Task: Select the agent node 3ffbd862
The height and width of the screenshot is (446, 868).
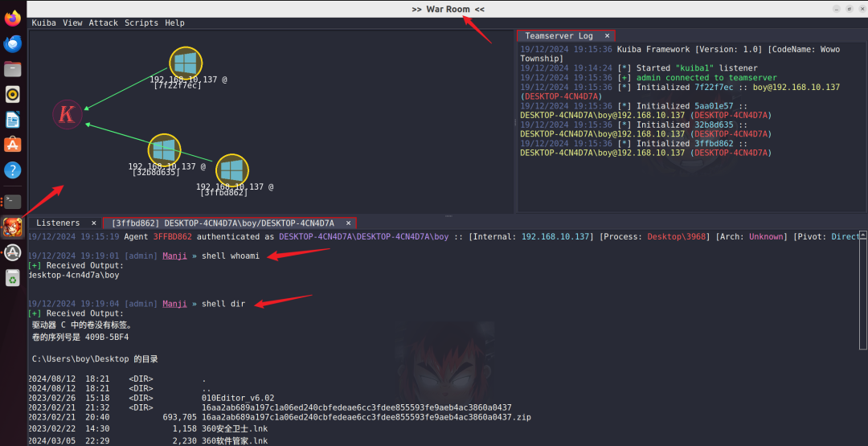Action: pyautogui.click(x=232, y=170)
